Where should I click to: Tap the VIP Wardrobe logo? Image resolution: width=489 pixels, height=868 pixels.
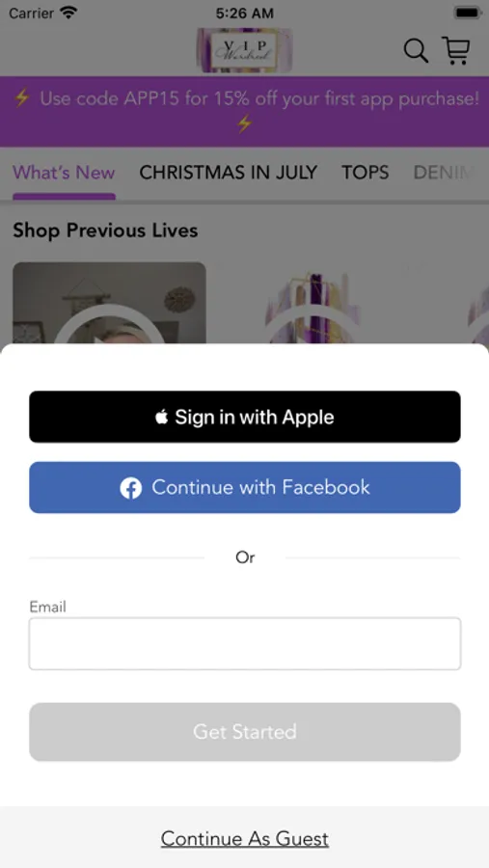[x=244, y=50]
